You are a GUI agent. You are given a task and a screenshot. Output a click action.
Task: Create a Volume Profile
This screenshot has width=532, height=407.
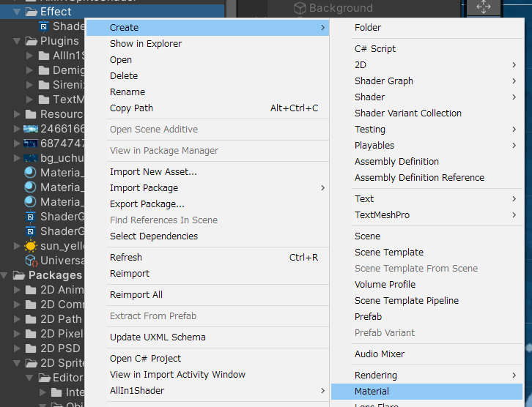tap(426, 284)
